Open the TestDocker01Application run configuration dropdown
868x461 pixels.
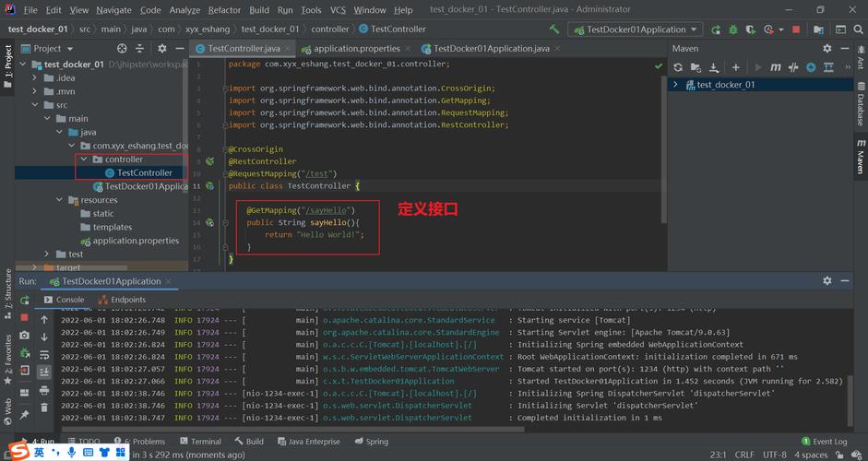point(635,30)
